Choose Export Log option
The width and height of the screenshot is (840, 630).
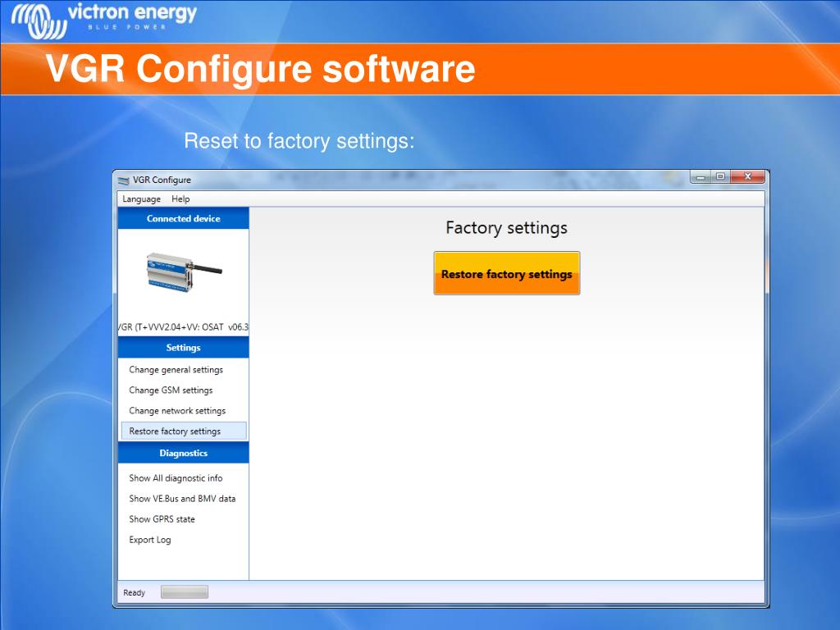tap(149, 540)
